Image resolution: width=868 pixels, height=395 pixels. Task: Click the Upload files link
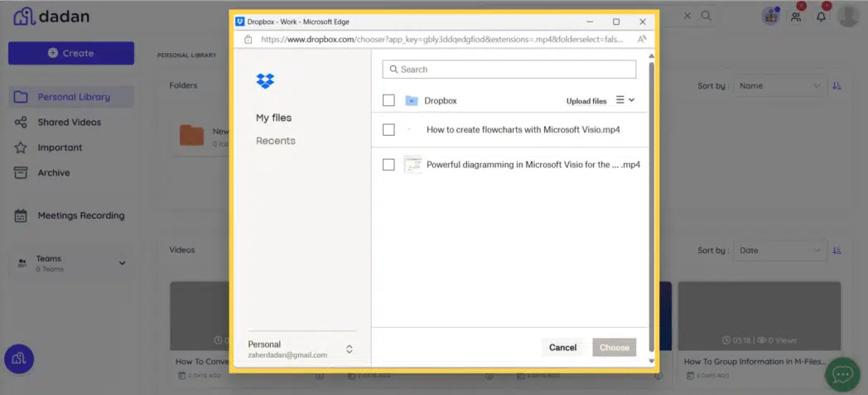click(x=586, y=101)
